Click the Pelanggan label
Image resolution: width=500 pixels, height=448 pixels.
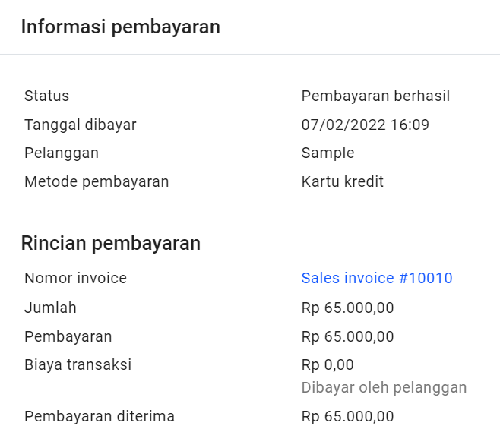tap(62, 153)
